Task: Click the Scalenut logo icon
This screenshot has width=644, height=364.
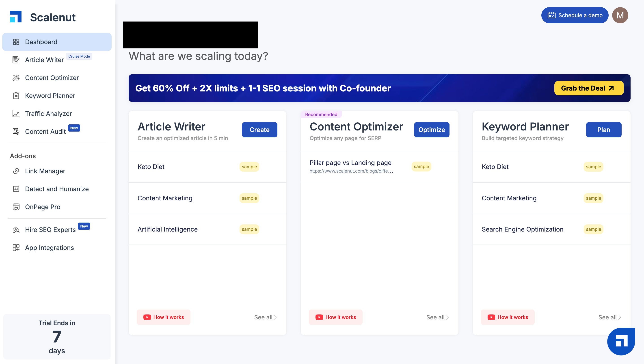Action: pyautogui.click(x=15, y=17)
